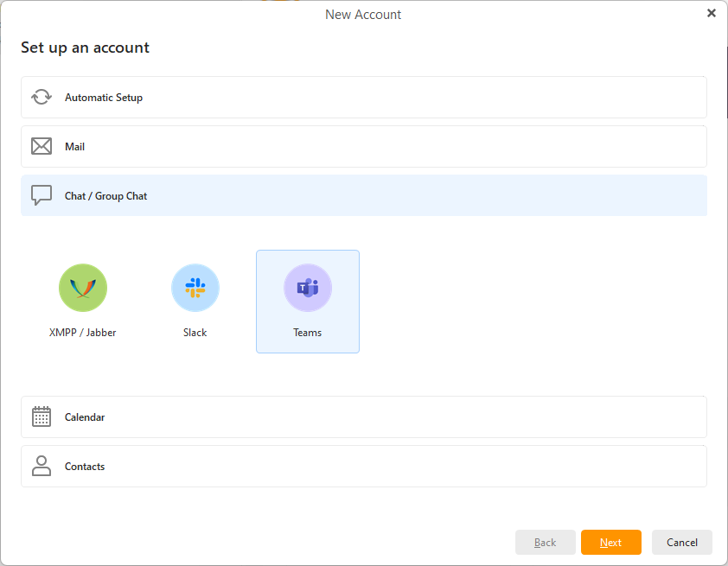The image size is (728, 566).
Task: Click the "Teams" label text
Action: [307, 333]
